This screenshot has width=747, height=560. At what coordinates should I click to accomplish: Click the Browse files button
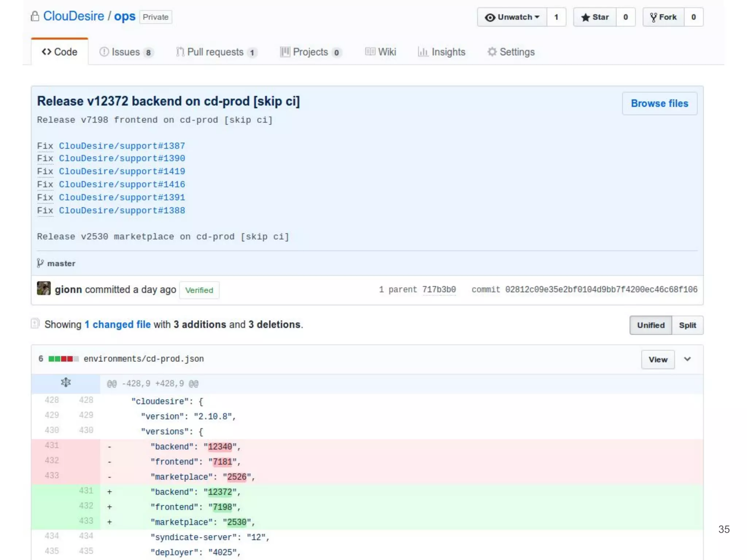[x=659, y=104]
